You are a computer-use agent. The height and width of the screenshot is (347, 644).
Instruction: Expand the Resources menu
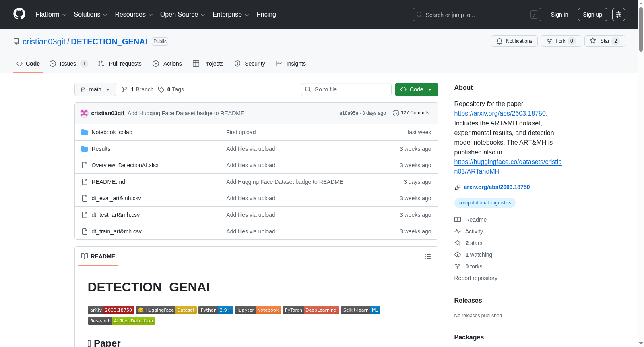(134, 15)
